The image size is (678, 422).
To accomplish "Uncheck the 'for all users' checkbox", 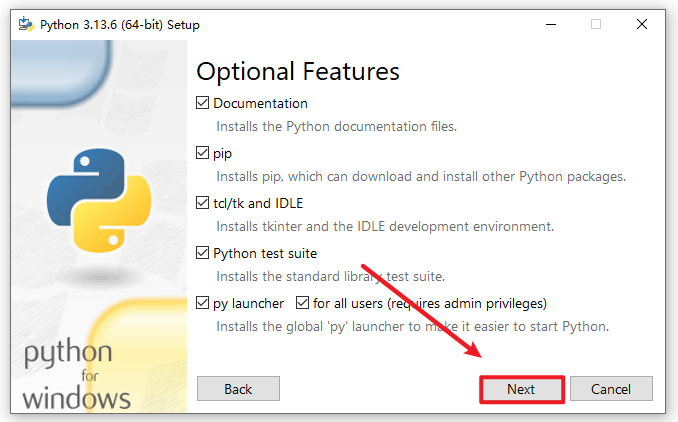I will [303, 303].
